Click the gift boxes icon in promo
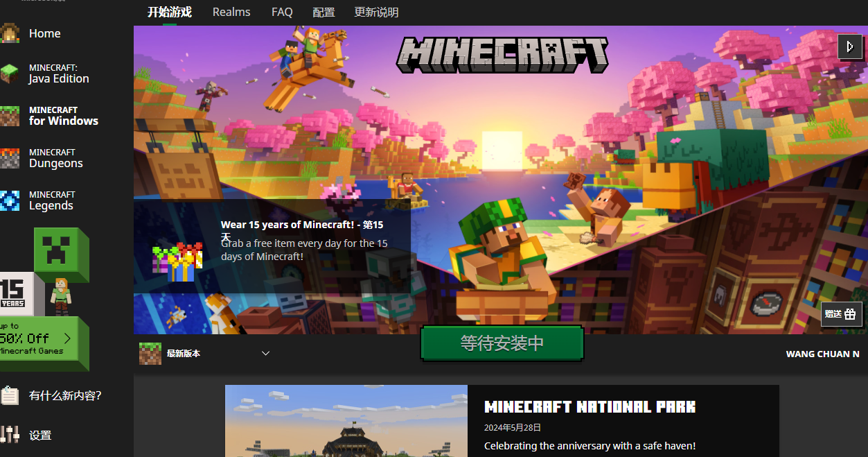 [x=177, y=262]
